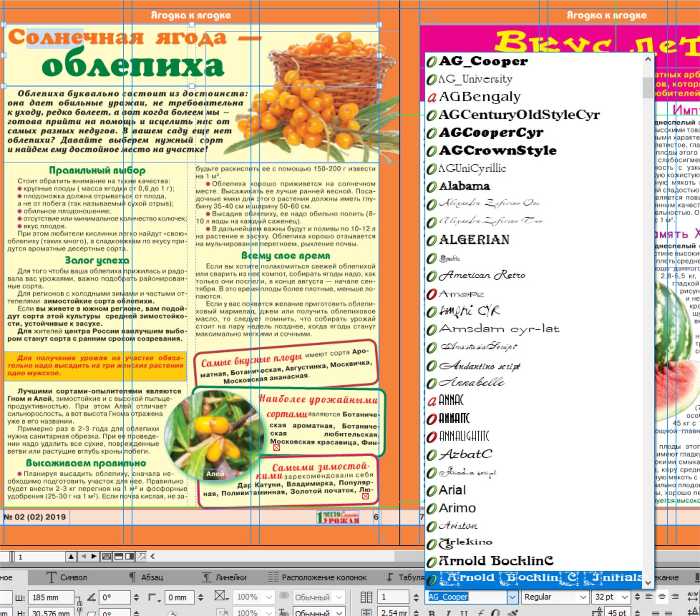Image resolution: width=700 pixels, height=616 pixels.
Task: Align text center
Action: click(x=662, y=596)
